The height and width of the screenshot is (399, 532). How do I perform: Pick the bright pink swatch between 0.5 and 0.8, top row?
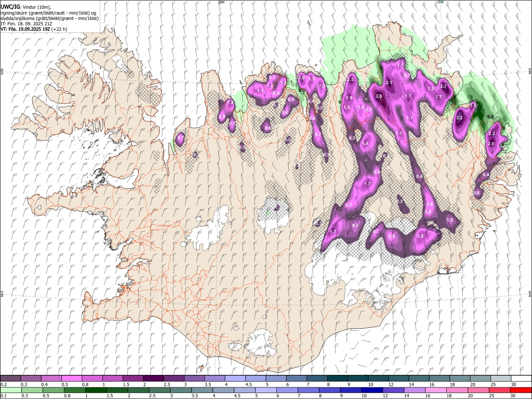(x=71, y=379)
